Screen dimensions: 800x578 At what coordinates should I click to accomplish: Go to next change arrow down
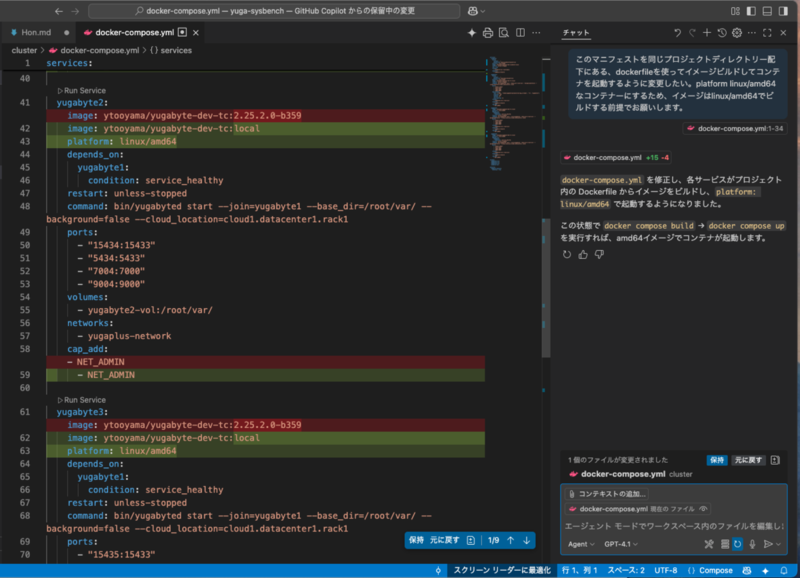coord(527,540)
